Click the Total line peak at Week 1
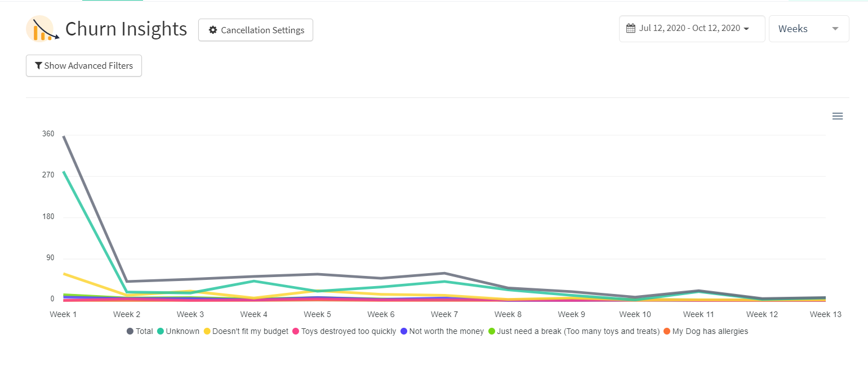The image size is (868, 370). (64, 136)
